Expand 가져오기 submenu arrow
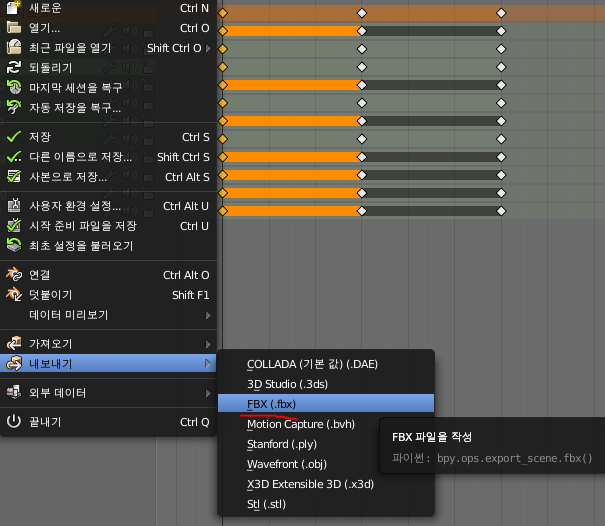 click(x=208, y=343)
